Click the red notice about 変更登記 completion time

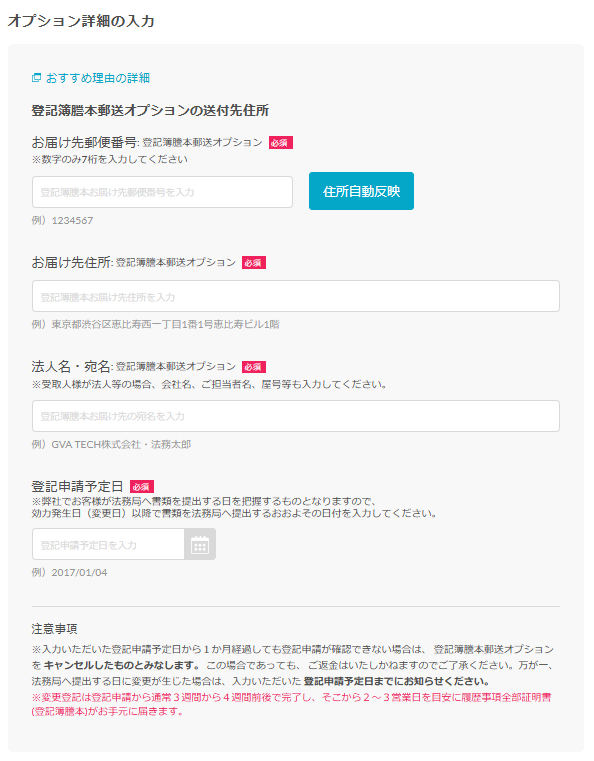(x=291, y=705)
